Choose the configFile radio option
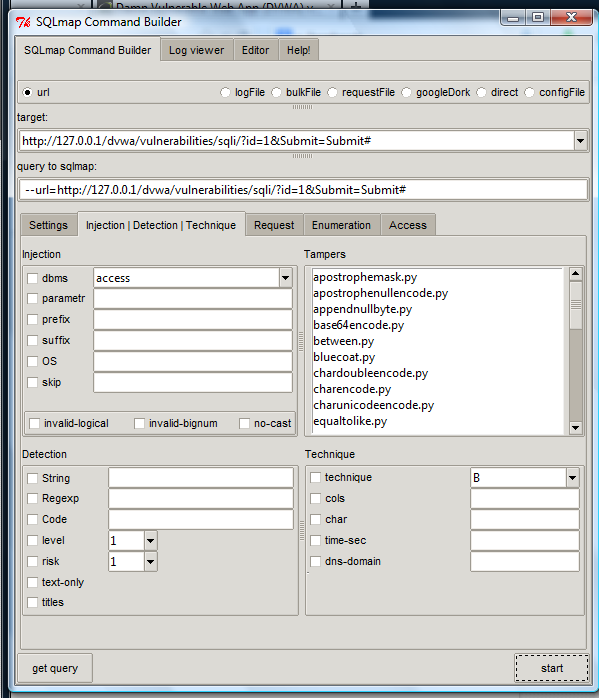The image size is (599, 698). tap(529, 92)
